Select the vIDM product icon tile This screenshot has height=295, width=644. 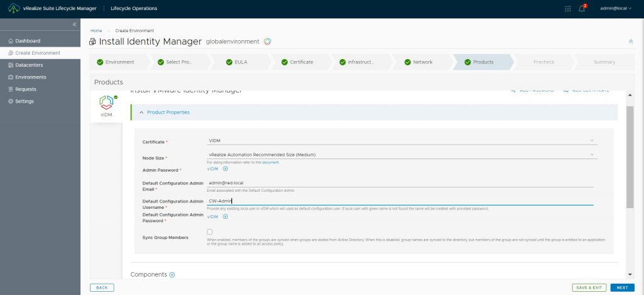click(x=106, y=106)
